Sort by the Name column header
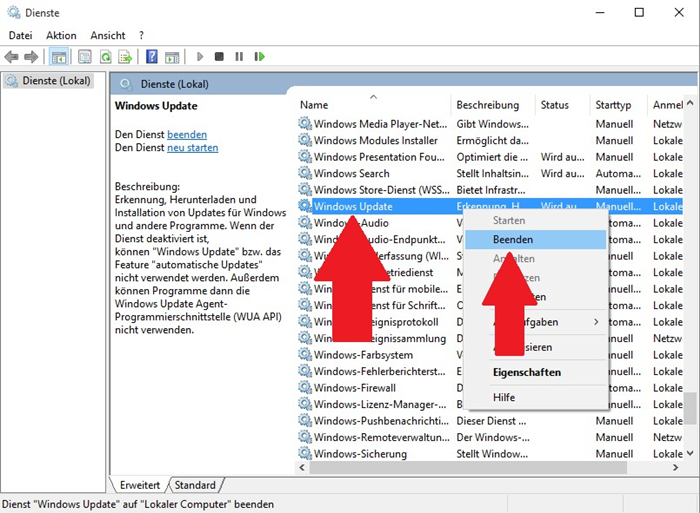Viewport: 700px width, 513px height. point(373,105)
